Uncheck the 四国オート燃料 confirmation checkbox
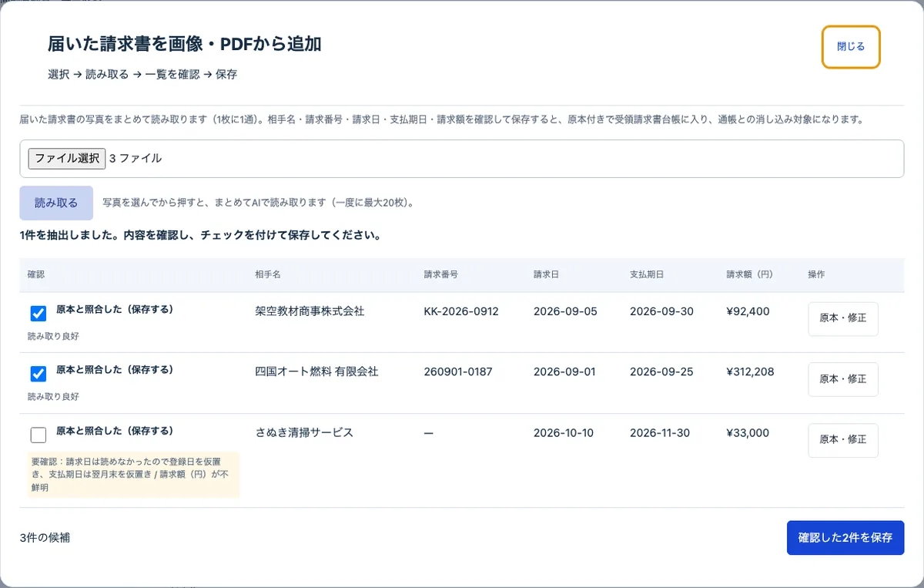The image size is (924, 588). click(38, 374)
